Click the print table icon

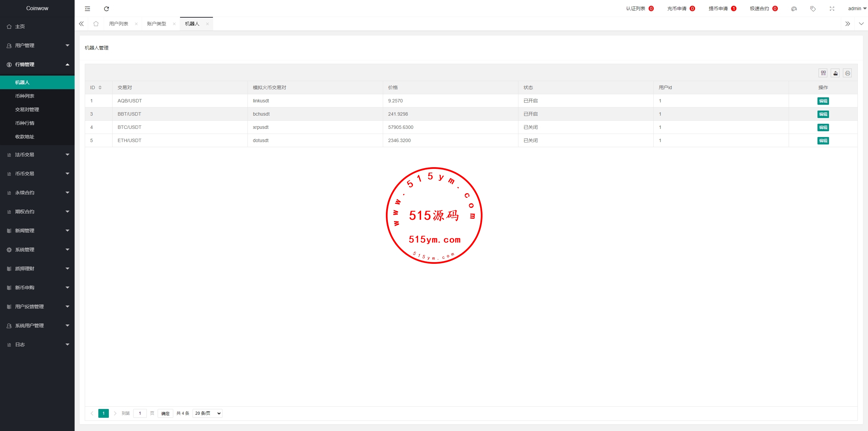pos(847,73)
